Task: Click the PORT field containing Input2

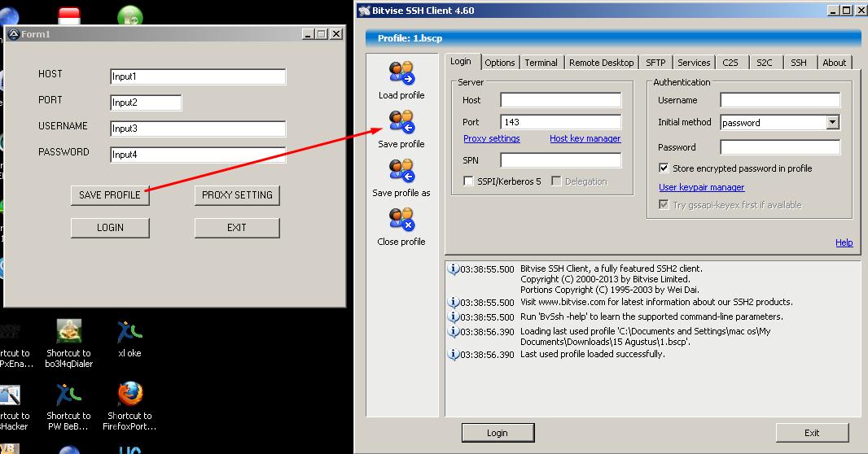Action: coord(146,103)
